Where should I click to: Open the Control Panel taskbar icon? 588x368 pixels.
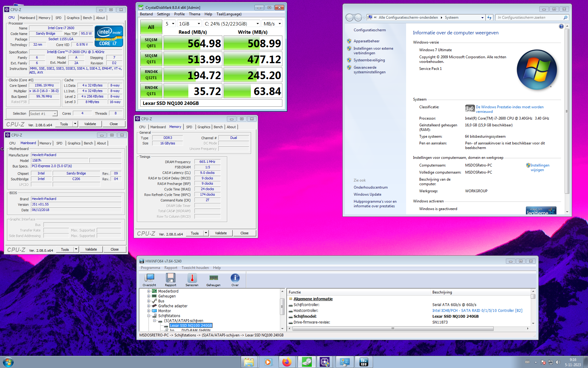point(345,362)
